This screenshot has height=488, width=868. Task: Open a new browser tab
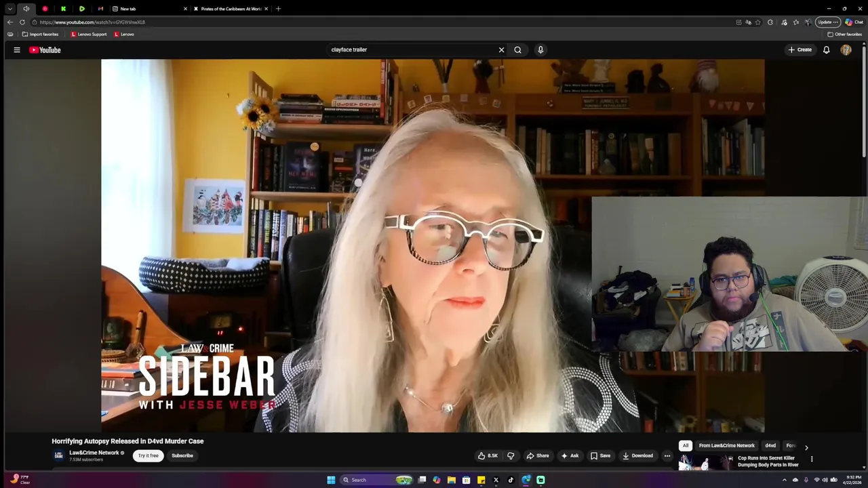(278, 9)
